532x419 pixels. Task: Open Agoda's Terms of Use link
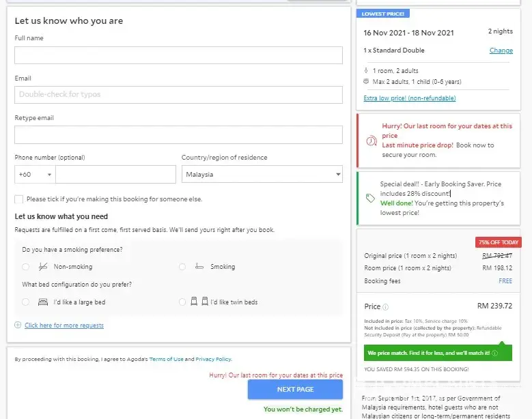tap(166, 359)
